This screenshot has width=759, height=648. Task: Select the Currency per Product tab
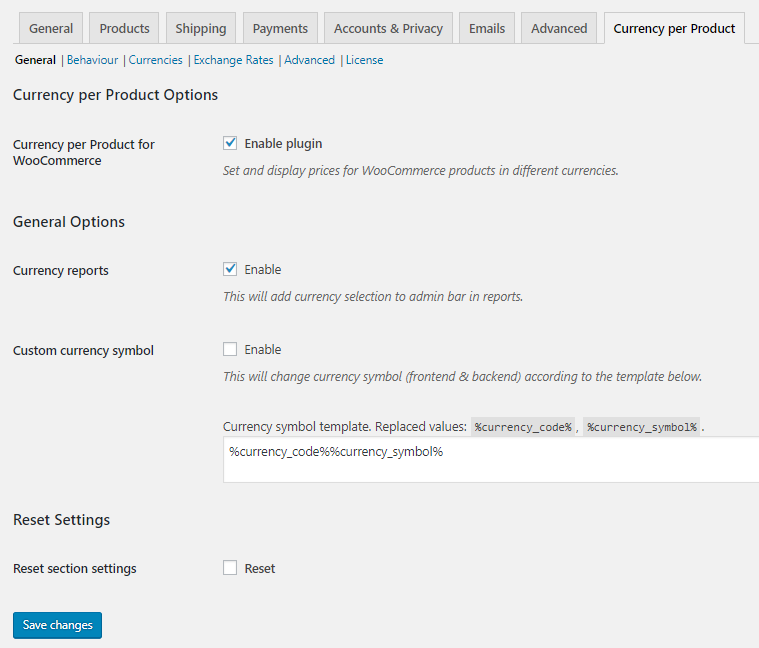pyautogui.click(x=674, y=28)
